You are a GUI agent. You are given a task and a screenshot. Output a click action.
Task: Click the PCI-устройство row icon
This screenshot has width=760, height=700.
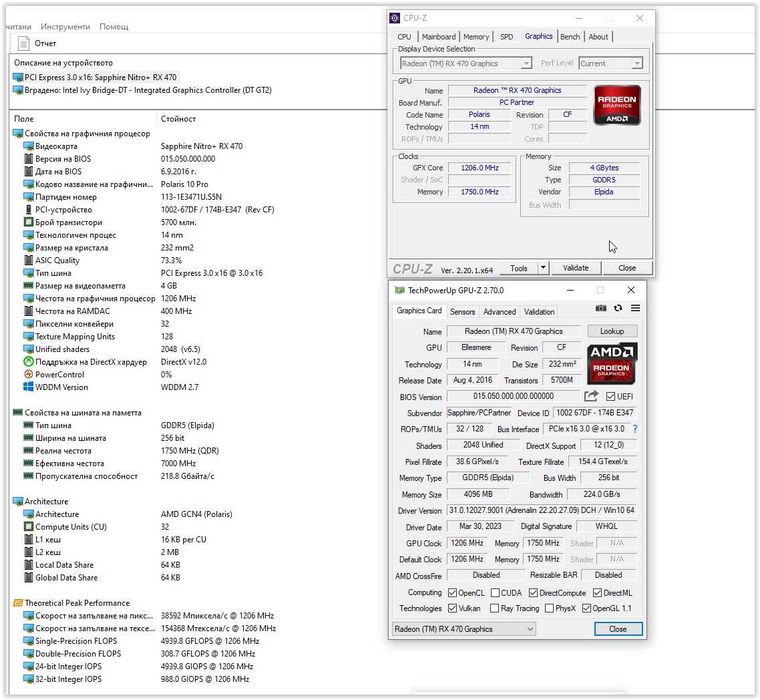click(29, 209)
